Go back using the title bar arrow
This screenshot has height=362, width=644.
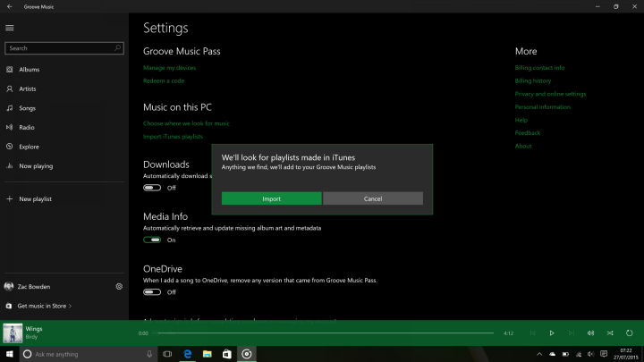pos(10,6)
